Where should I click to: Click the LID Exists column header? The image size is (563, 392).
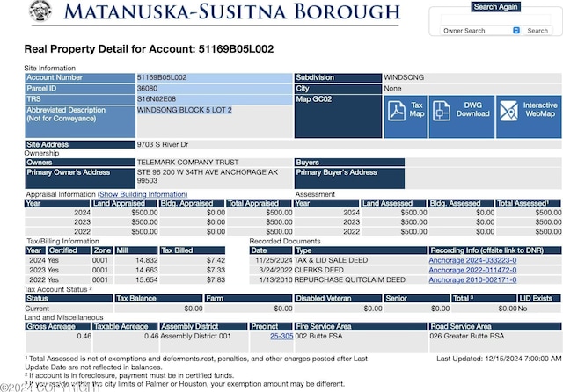tap(539, 298)
